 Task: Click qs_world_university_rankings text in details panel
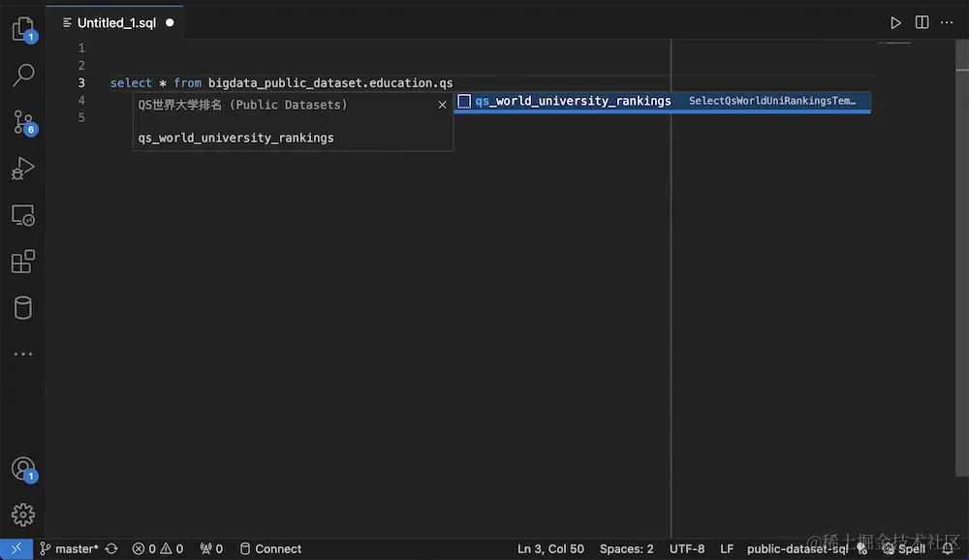(x=235, y=138)
